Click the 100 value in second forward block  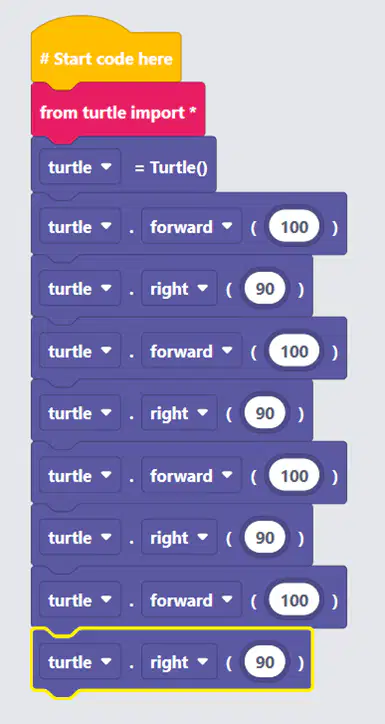pyautogui.click(x=295, y=351)
